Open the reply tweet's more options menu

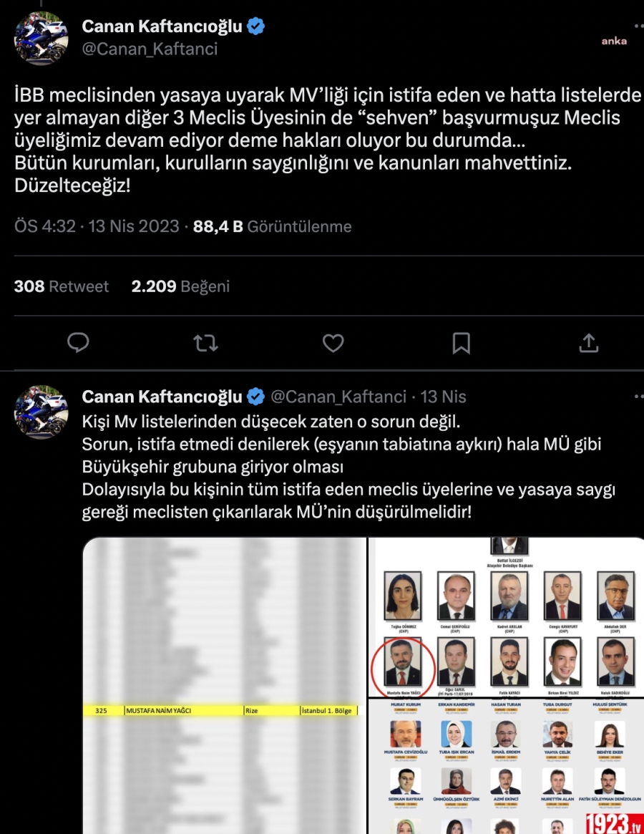(639, 397)
